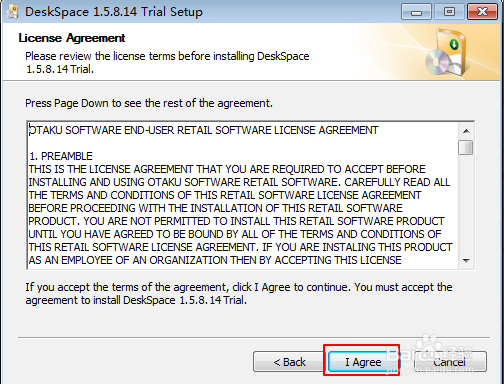Viewport: 504px width, 384px height.
Task: Click the line starting 'UNTIL YOU HAVE AGREED'
Action: (235, 234)
